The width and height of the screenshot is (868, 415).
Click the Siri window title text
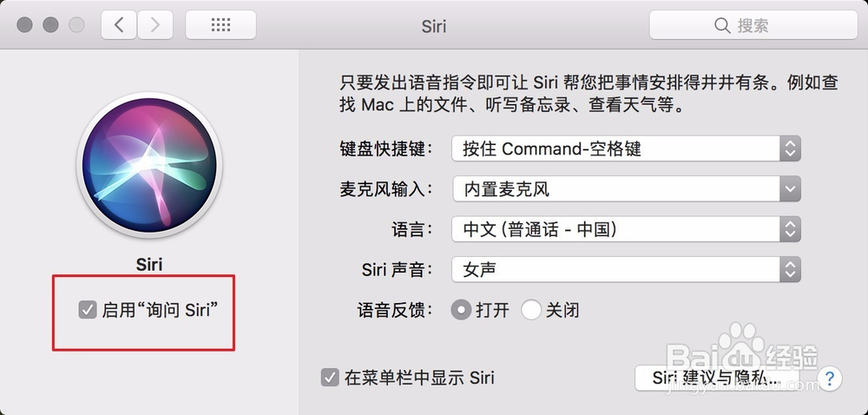coord(433,26)
